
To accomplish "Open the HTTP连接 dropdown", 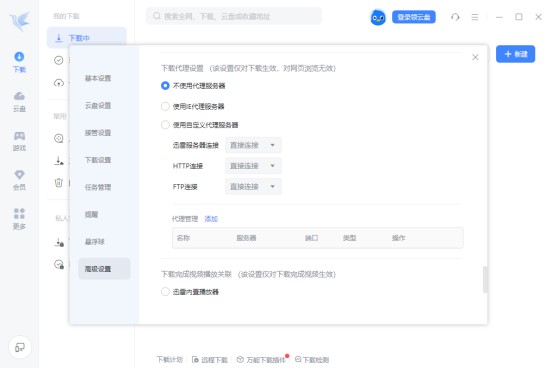I will (253, 166).
